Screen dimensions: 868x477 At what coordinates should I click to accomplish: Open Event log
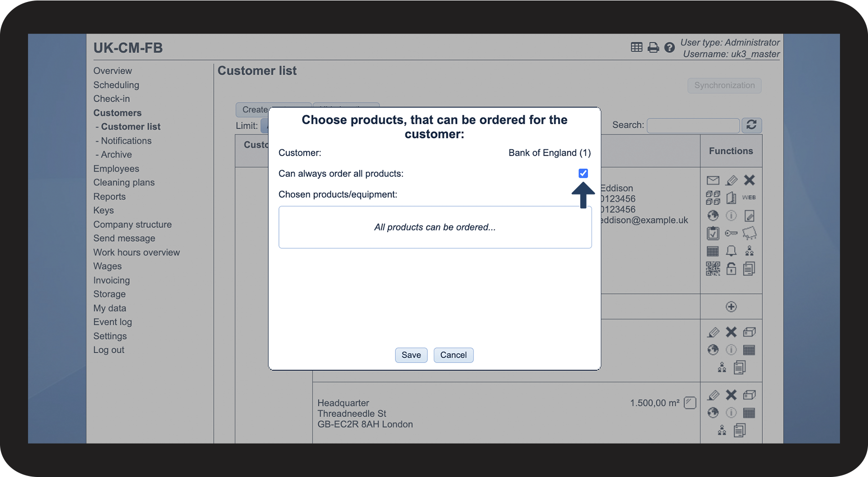click(x=112, y=322)
